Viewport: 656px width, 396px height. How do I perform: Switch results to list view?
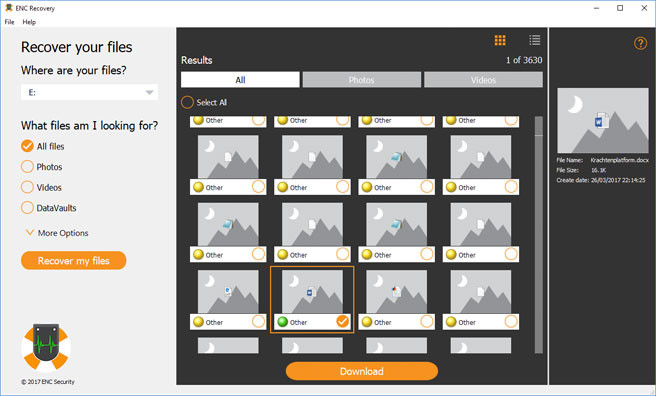pyautogui.click(x=534, y=40)
